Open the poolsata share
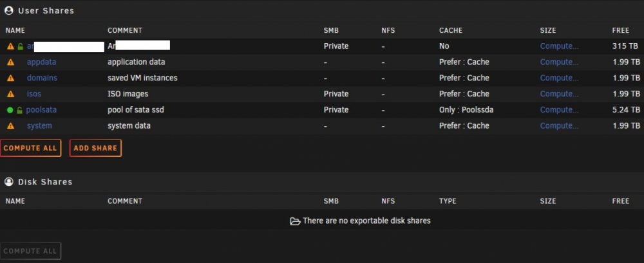The image size is (644, 263). pyautogui.click(x=41, y=109)
